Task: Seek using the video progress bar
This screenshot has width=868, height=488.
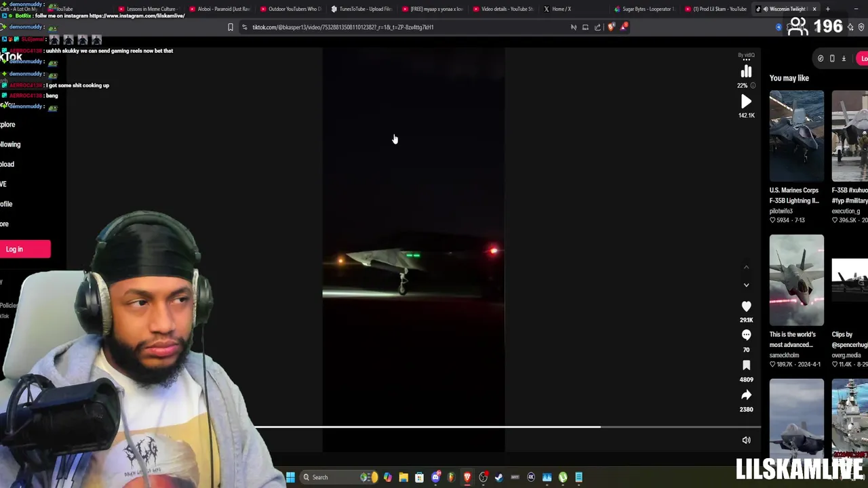Action: pyautogui.click(x=507, y=427)
